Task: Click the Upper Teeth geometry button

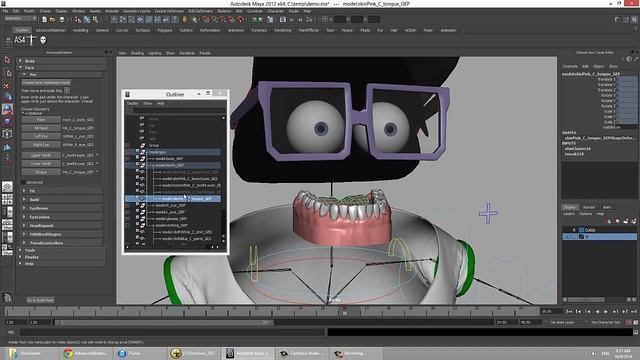Action: coord(41,156)
